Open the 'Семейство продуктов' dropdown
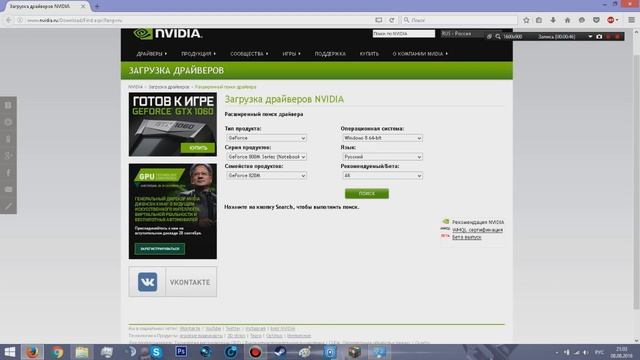Screen dimensions: 640x360 [x=267, y=176]
